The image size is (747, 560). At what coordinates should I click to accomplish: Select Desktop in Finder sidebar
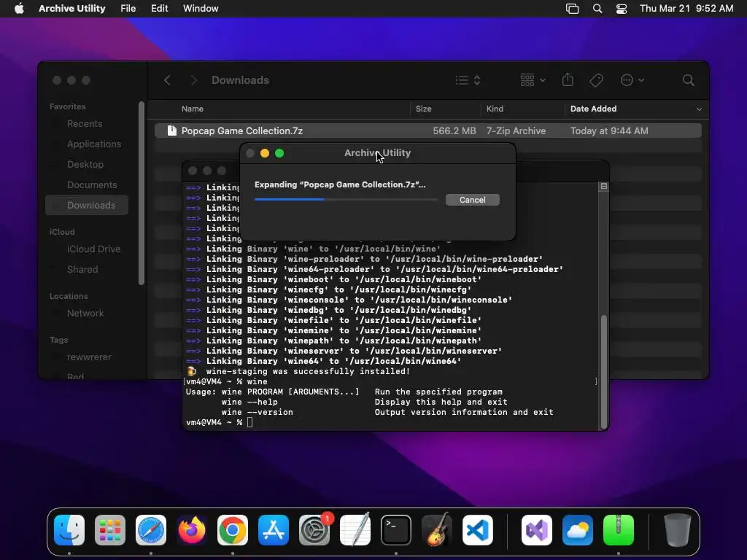85,165
